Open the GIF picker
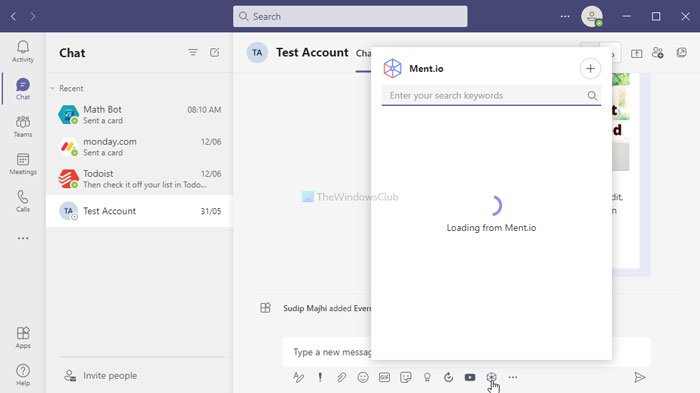The image size is (700, 393). (384, 377)
